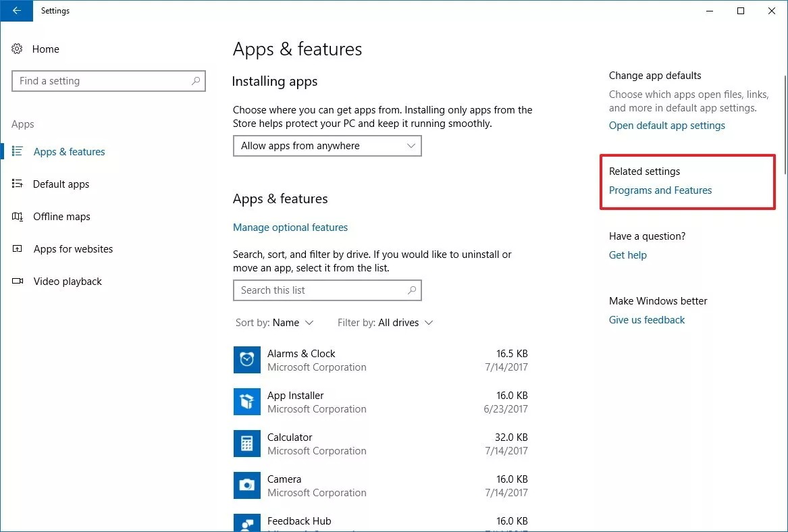The width and height of the screenshot is (788, 532).
Task: Click the back arrow in Settings title bar
Action: pyautogui.click(x=17, y=11)
